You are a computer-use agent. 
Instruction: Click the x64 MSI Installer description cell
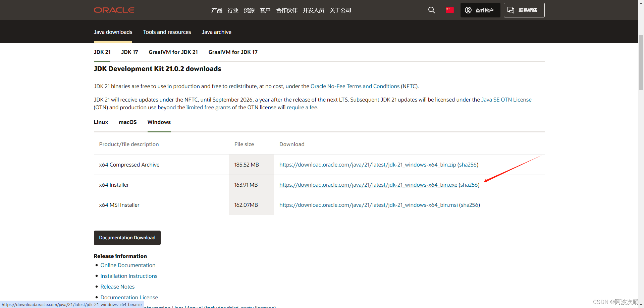point(161,205)
